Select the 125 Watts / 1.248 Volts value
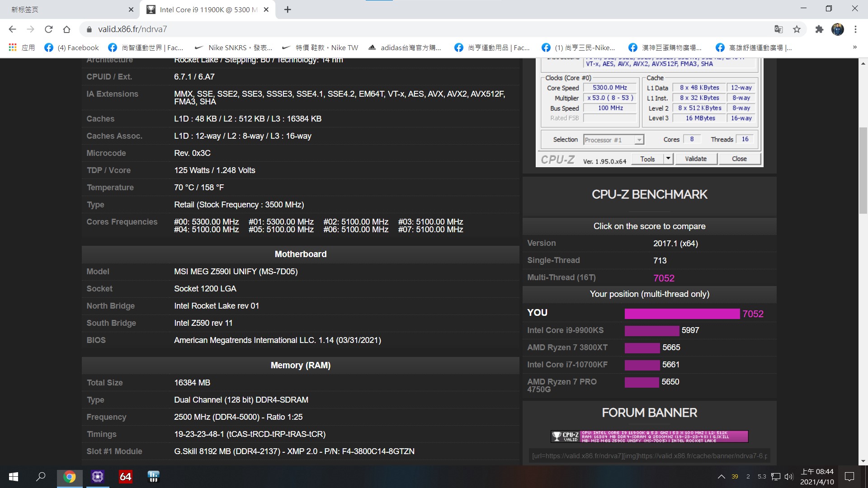 (x=215, y=170)
